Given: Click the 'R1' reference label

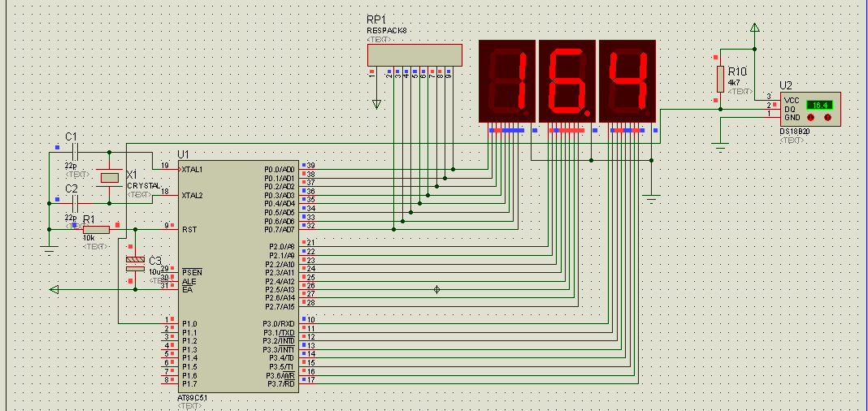Looking at the screenshot, I should tap(89, 220).
